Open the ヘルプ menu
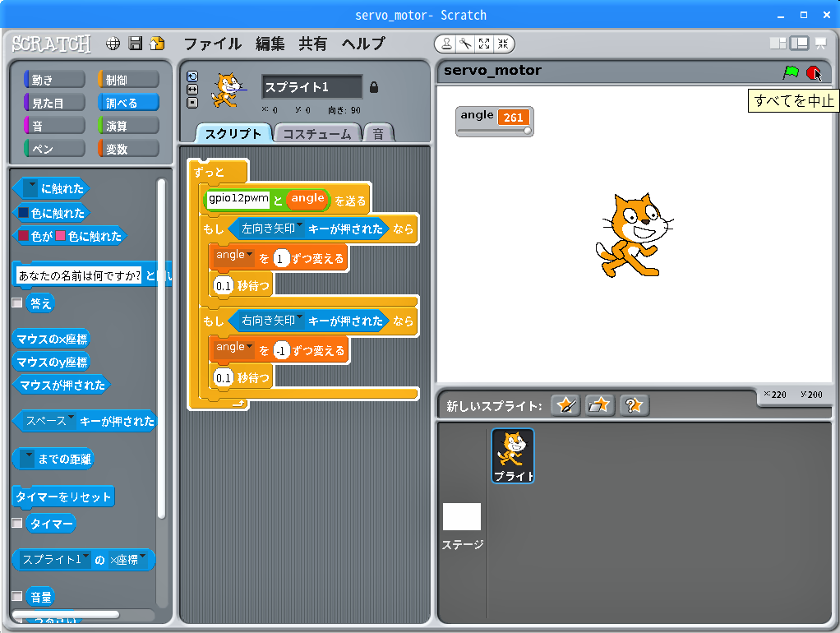Screen dimensions: 840x633 pyautogui.click(x=363, y=44)
